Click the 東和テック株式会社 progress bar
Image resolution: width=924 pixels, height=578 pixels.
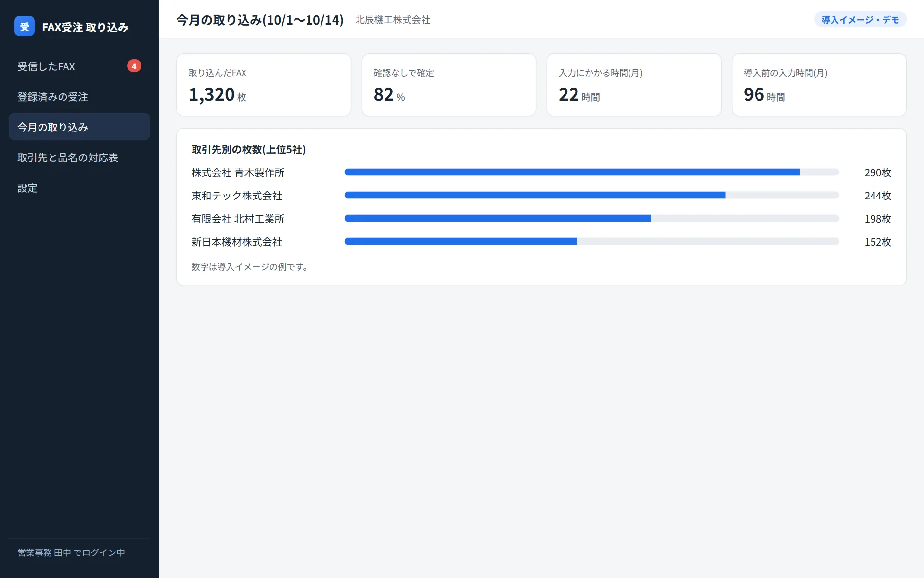click(591, 195)
